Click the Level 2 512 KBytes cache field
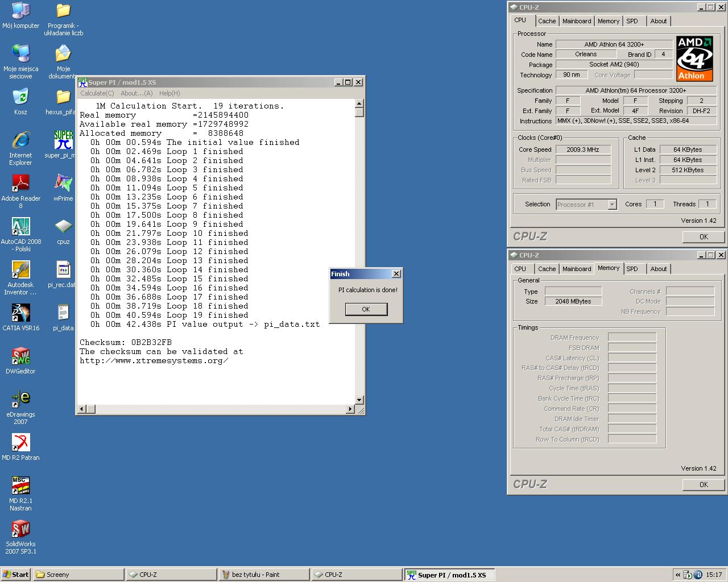This screenshot has height=582, width=728. pyautogui.click(x=687, y=170)
